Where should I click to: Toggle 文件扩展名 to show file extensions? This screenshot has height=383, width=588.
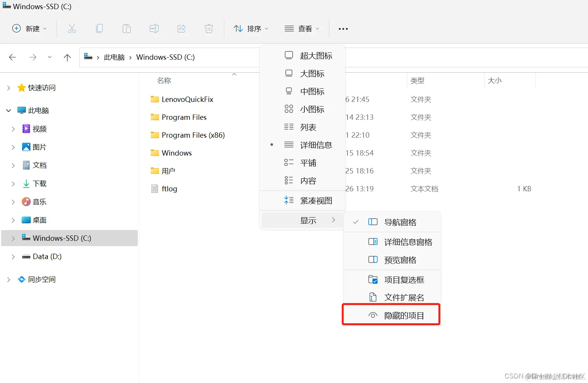pyautogui.click(x=404, y=297)
